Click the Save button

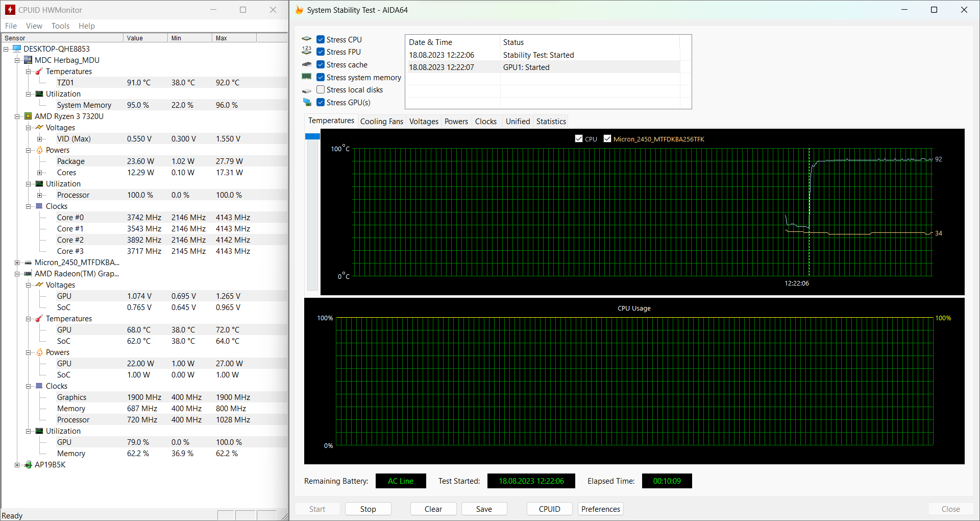point(484,509)
